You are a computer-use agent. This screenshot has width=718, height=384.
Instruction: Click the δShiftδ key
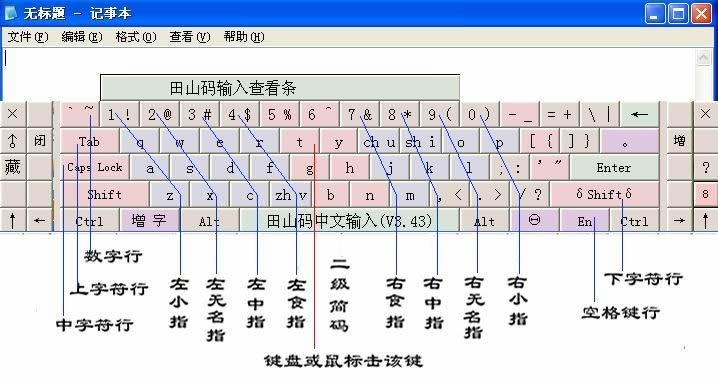click(604, 194)
